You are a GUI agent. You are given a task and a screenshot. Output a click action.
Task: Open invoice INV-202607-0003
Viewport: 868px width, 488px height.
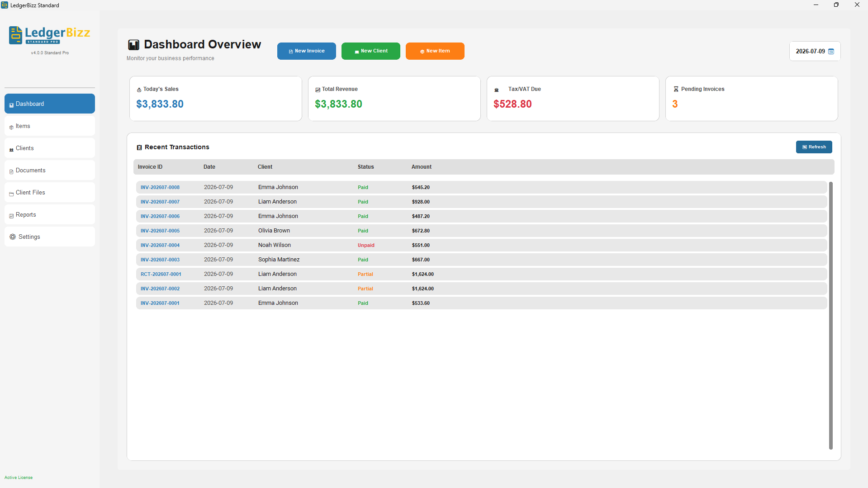160,260
